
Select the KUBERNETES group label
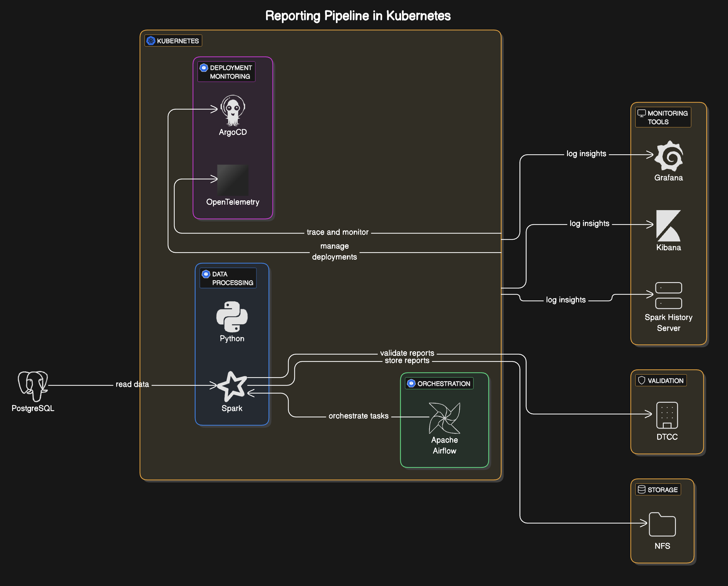(x=173, y=41)
